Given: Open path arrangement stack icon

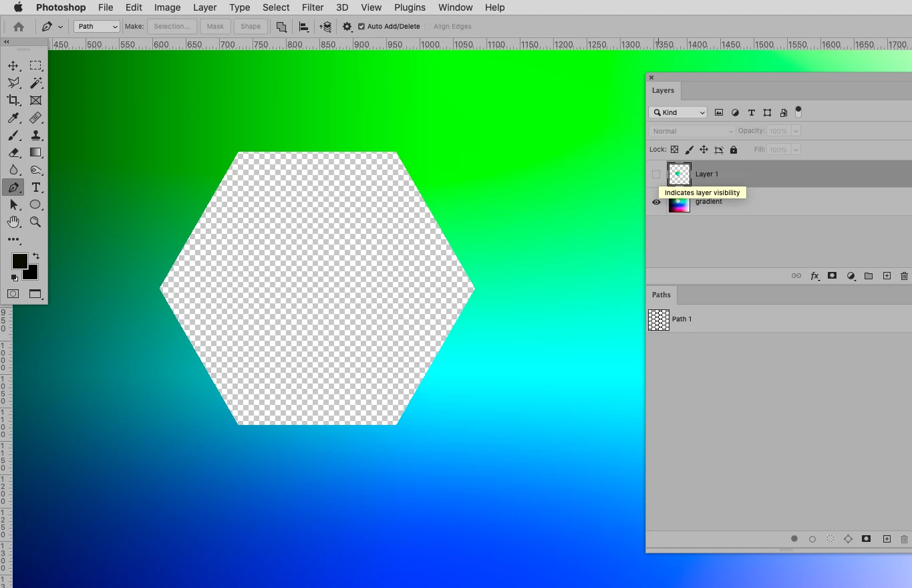Looking at the screenshot, I should tap(325, 27).
